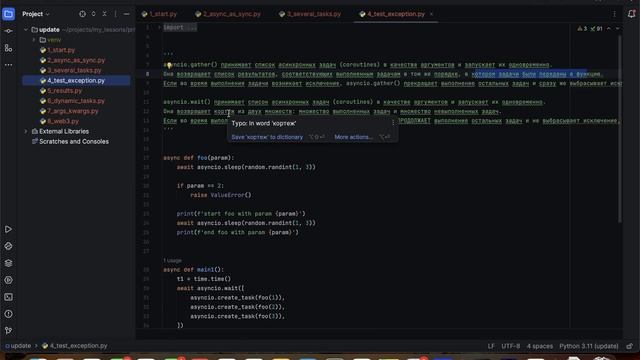This screenshot has width=640, height=360.
Task: Click 't1 = time.time()' code line
Action: pyautogui.click(x=204, y=279)
